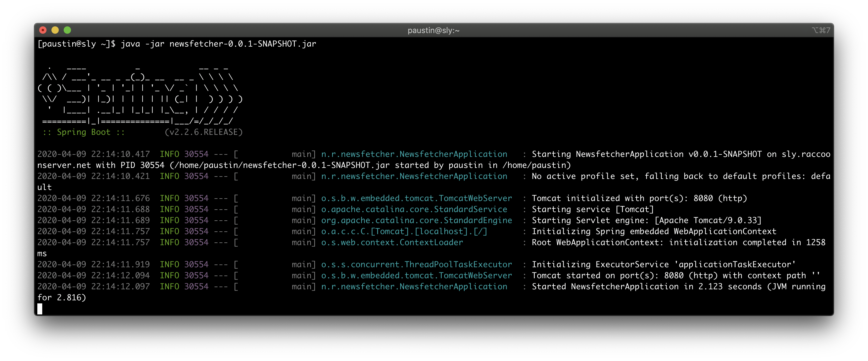Click the 'Initializing Spring embedded WebApplicationContext' message
The width and height of the screenshot is (868, 361).
point(654,231)
